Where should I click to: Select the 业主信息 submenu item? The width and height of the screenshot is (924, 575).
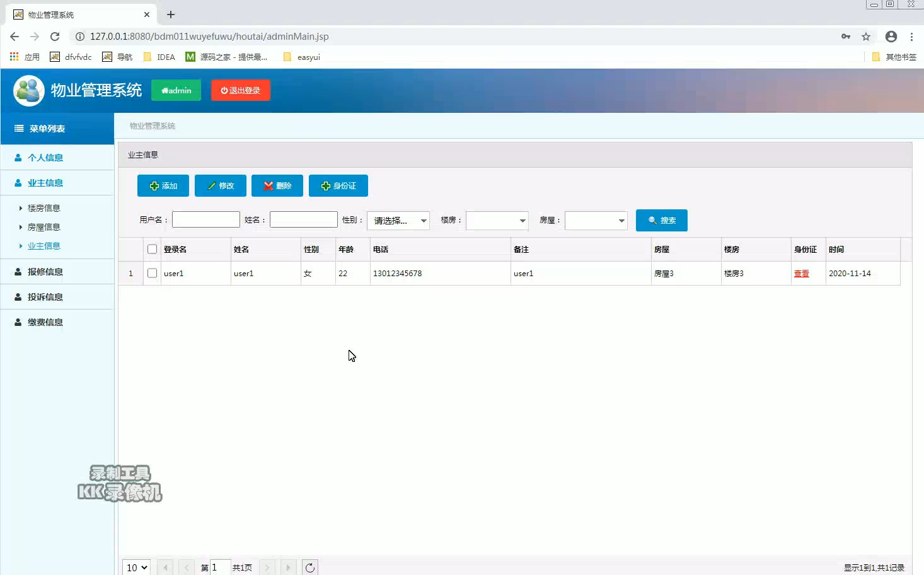(x=43, y=246)
